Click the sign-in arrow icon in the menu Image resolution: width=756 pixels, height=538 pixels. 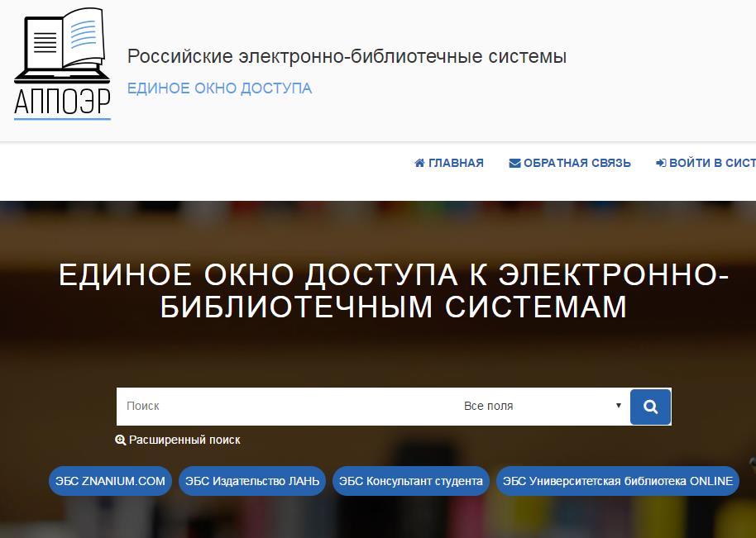(661, 163)
